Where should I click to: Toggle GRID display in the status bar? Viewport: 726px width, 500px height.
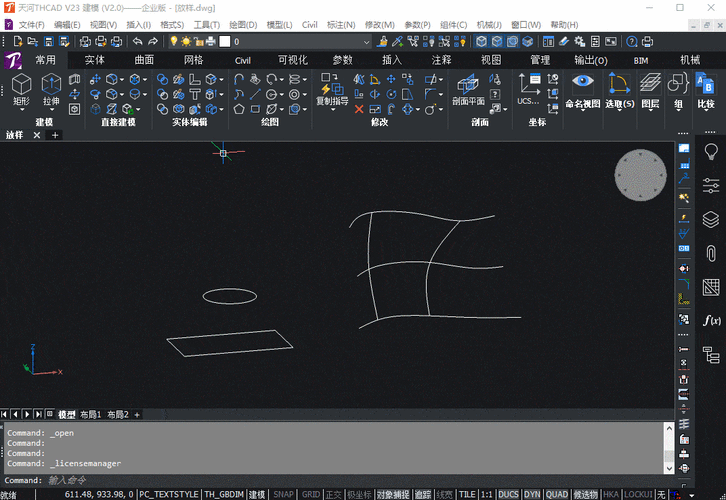pos(310,494)
